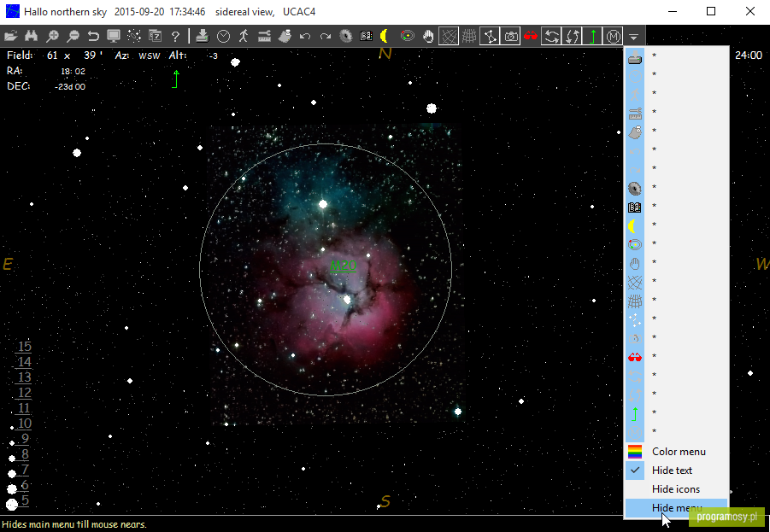The height and width of the screenshot is (532, 770).
Task: Select the ghost icon row in dropdown menu
Action: click(x=677, y=132)
